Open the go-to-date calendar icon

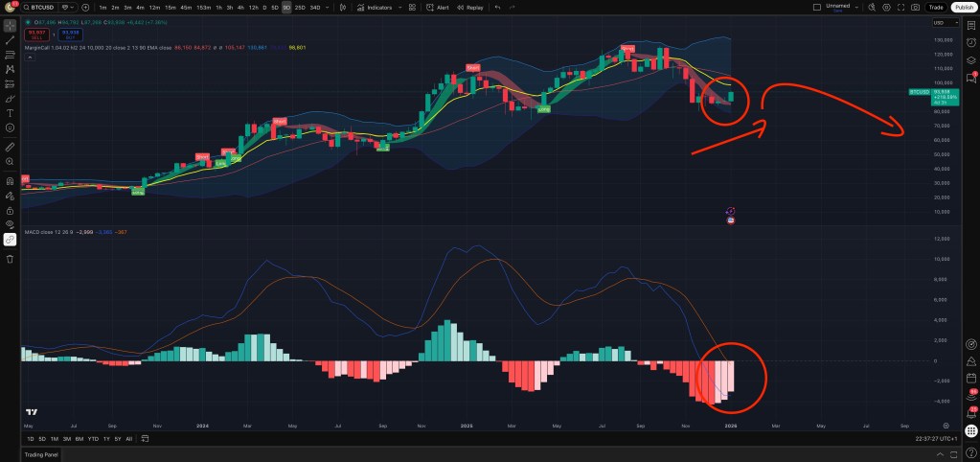[146, 438]
